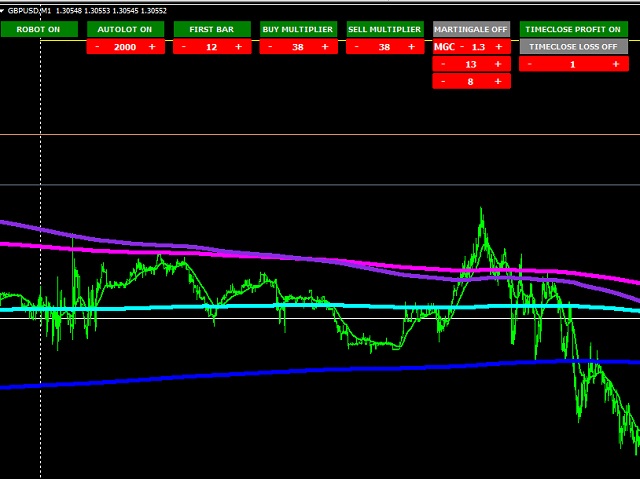640x480 pixels.
Task: Click the FIRST BAR button
Action: [x=212, y=29]
